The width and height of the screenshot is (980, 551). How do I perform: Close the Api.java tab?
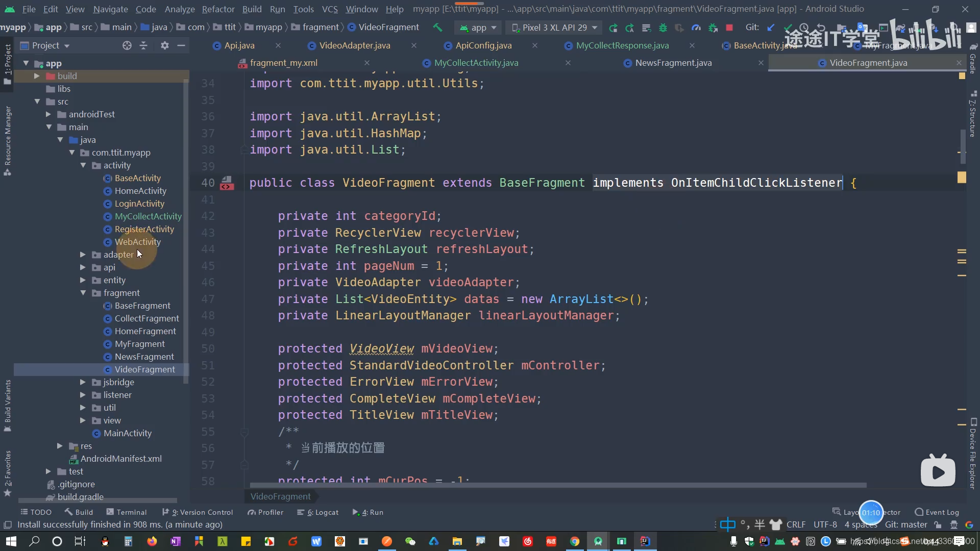coord(278,45)
